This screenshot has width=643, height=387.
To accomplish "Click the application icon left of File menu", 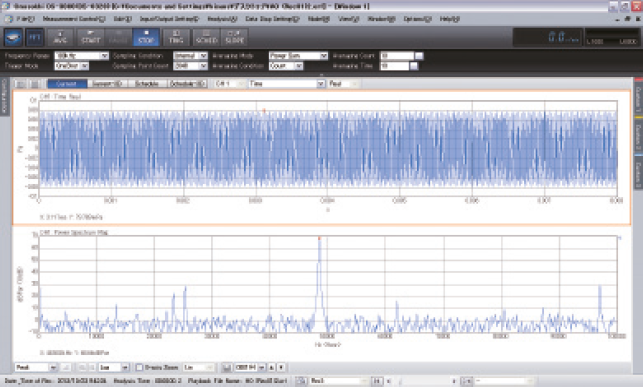I will 8,19.
